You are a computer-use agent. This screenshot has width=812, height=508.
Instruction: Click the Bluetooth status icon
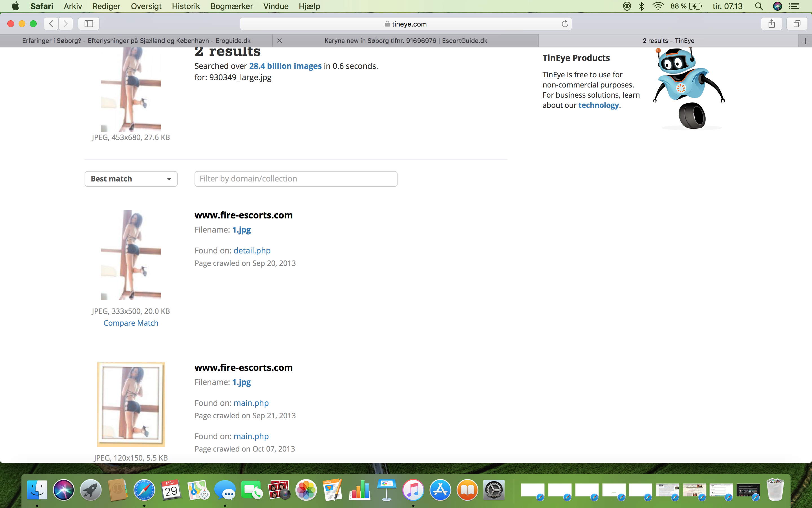point(641,6)
